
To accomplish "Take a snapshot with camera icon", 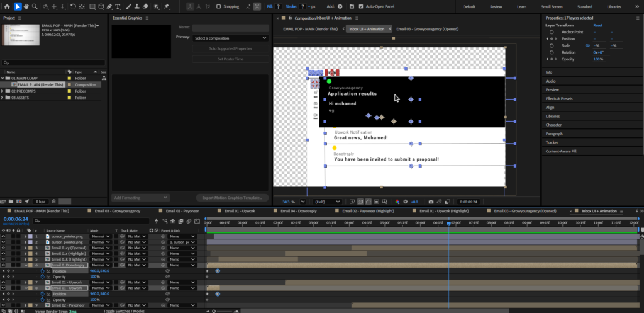I will click(431, 202).
